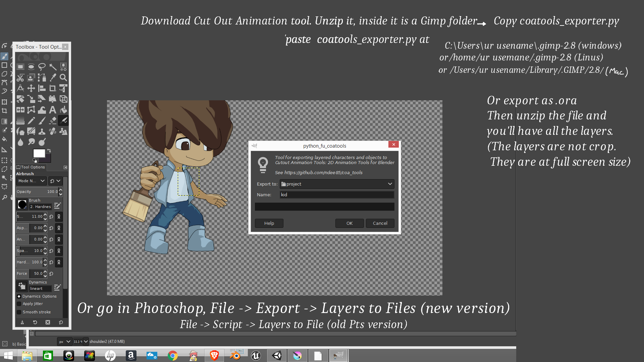Screen dimensions: 644x362
Task: Select the Measure compass tool
Action: pos(20,88)
